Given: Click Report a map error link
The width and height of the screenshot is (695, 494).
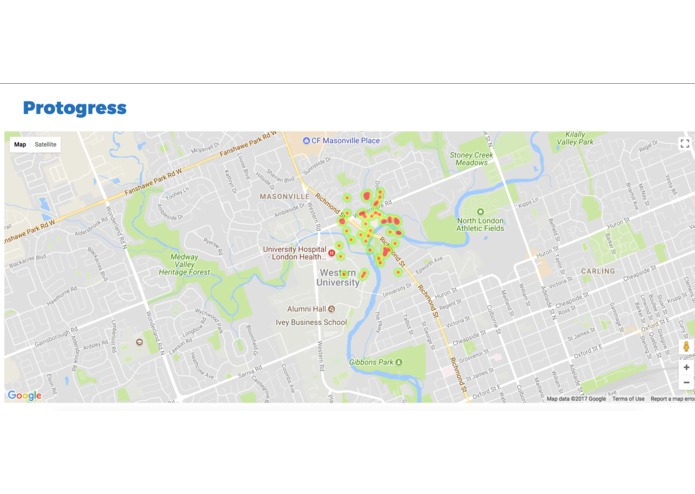Looking at the screenshot, I should click(672, 399).
